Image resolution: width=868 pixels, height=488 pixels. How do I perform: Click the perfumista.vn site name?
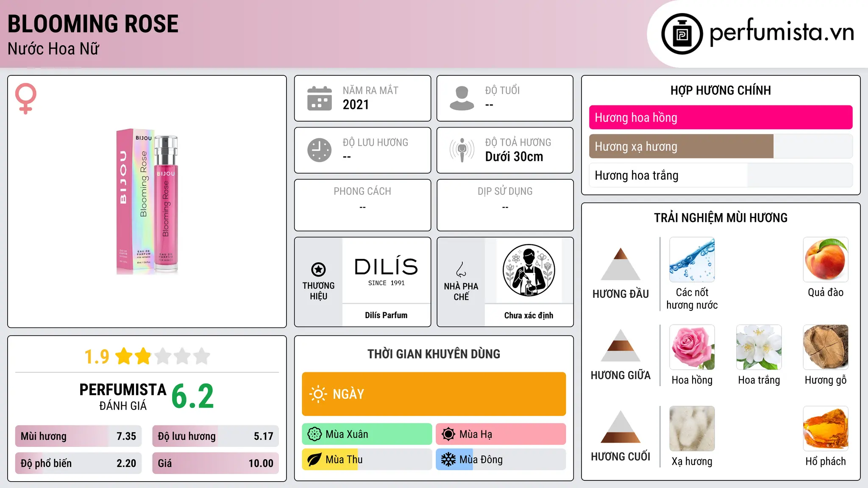[782, 31]
